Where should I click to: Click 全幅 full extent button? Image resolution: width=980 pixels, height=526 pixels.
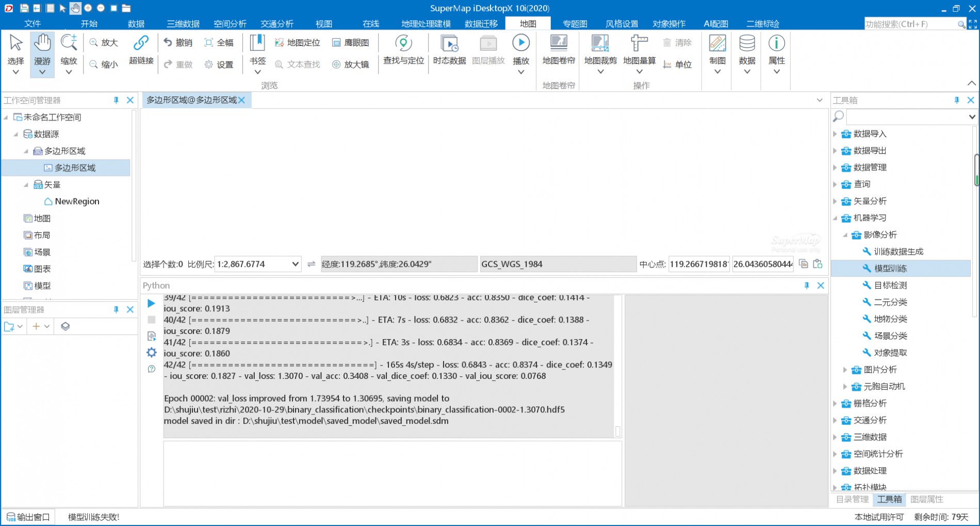[x=219, y=42]
